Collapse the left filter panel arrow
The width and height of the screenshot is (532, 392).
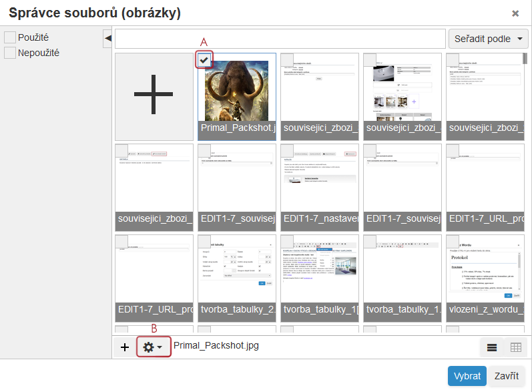(107, 39)
